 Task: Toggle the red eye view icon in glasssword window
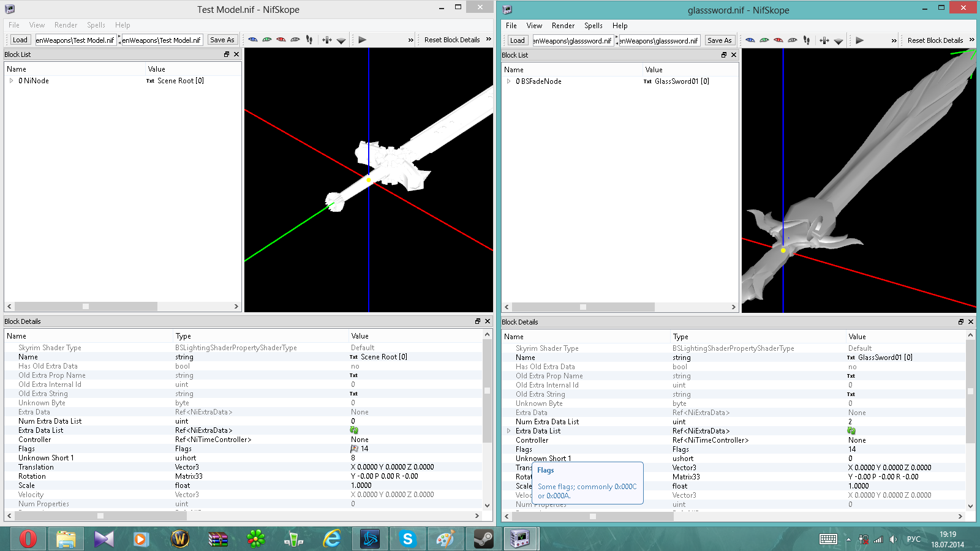pos(778,40)
